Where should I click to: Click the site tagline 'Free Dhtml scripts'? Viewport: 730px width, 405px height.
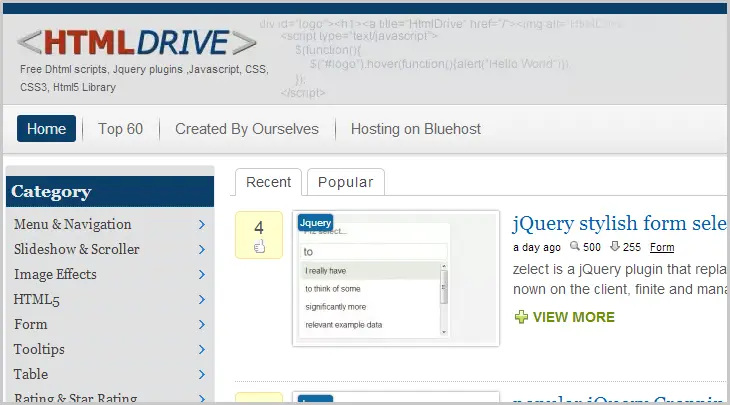[x=64, y=69]
